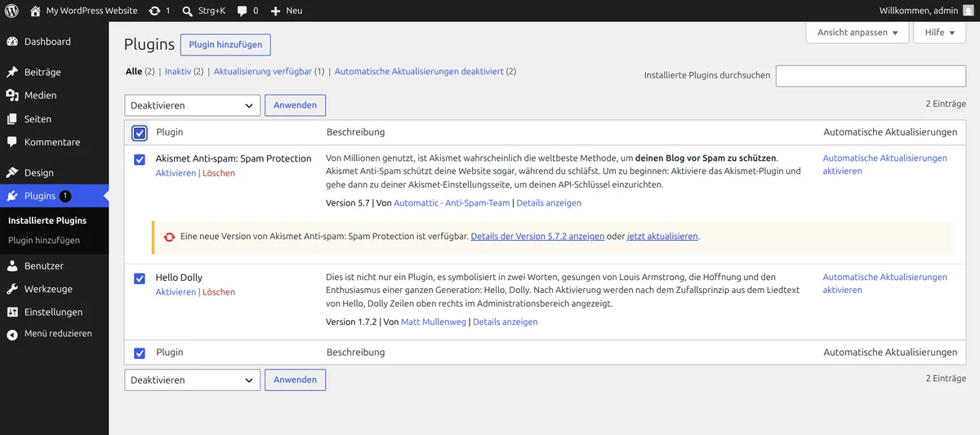Click the Dashboard gauge icon
The width and height of the screenshot is (980, 435).
click(x=12, y=42)
